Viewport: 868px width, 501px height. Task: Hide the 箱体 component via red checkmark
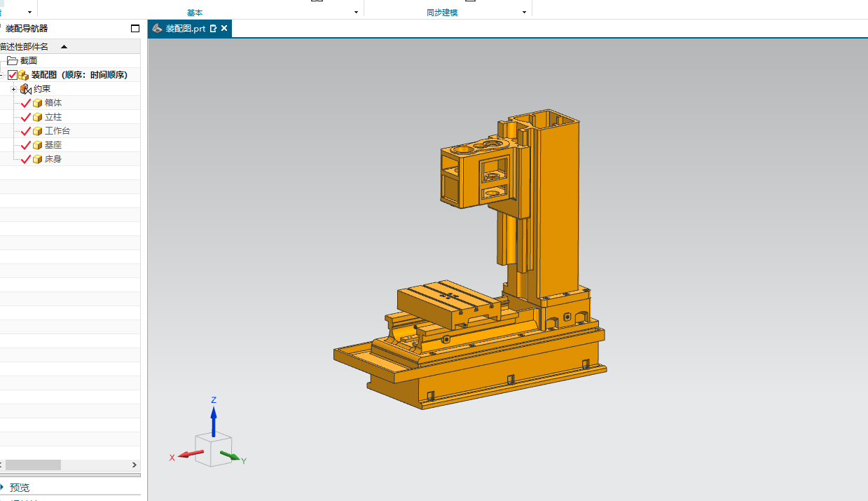26,103
